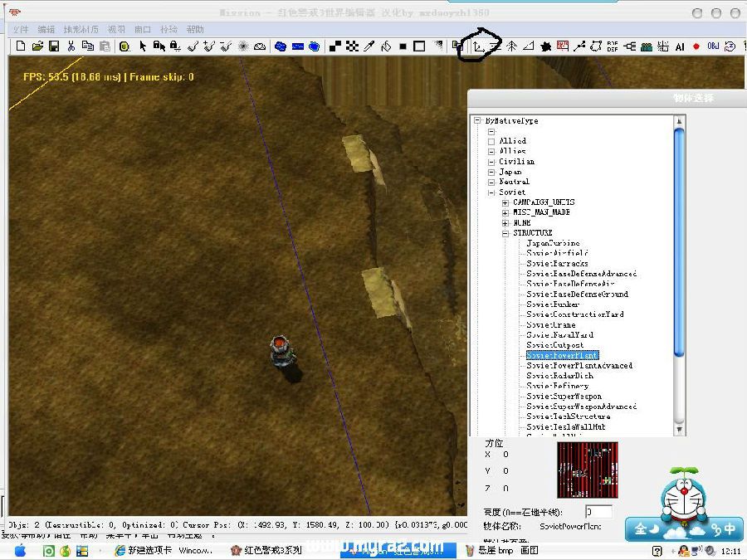Image resolution: width=747 pixels, height=560 pixels.
Task: Cut selection using scissors icon
Action: 71,46
